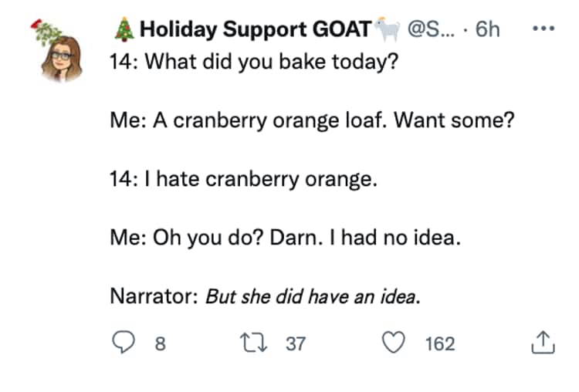Like the tweet with the heart icon
579x392 pixels.
pyautogui.click(x=394, y=343)
